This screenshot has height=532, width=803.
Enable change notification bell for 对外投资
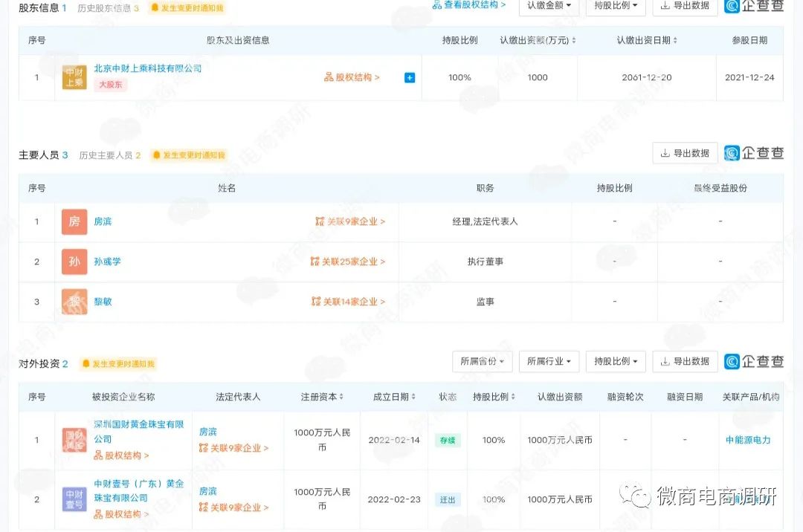click(119, 364)
